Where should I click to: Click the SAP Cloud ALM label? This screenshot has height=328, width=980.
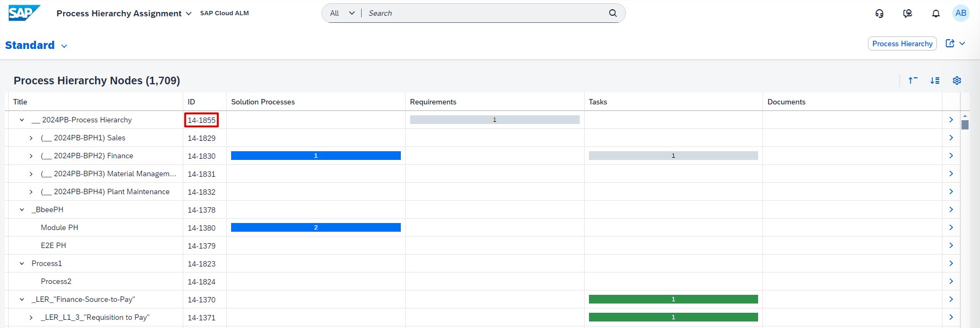pyautogui.click(x=225, y=13)
